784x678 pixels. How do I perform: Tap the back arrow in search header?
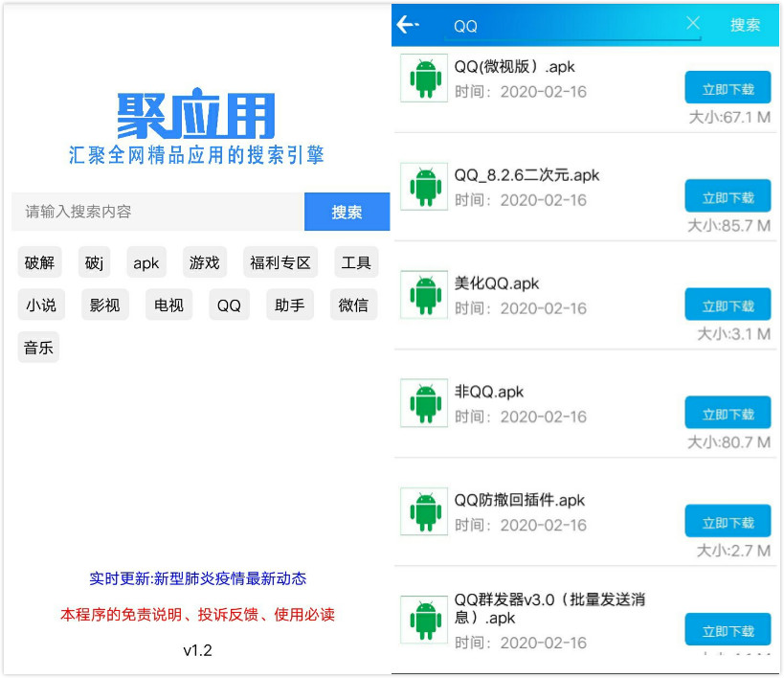click(408, 24)
